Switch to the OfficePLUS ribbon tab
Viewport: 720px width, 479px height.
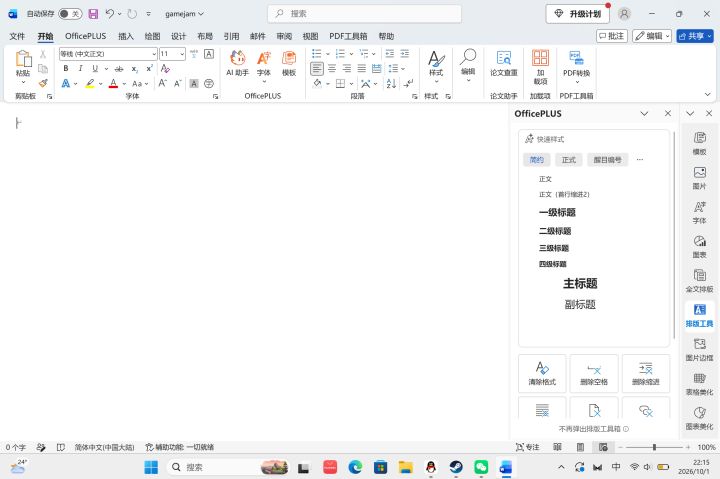[85, 36]
